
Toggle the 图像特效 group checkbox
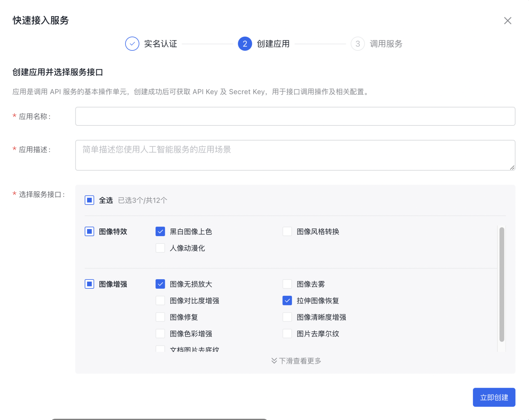tap(89, 232)
